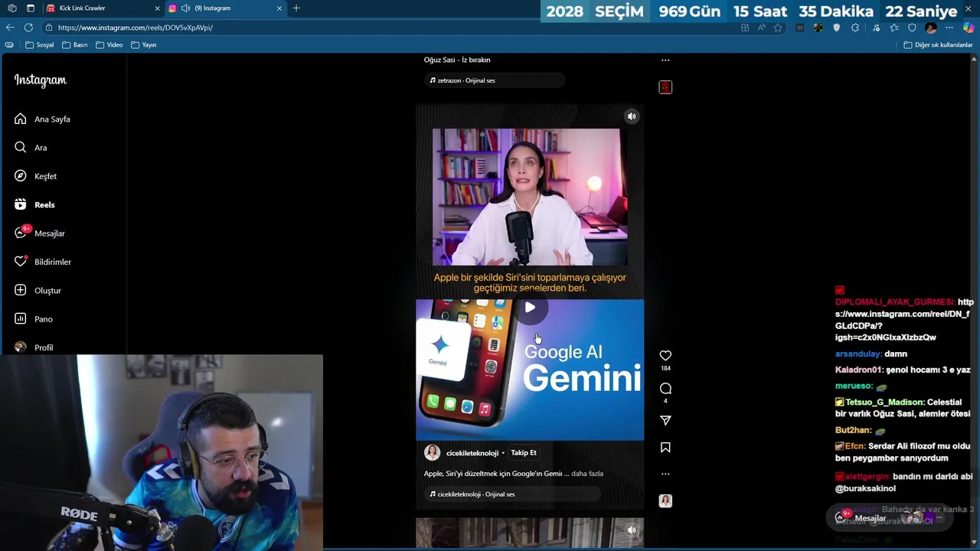This screenshot has width=980, height=551.
Task: Open Diğer sık kullanılanlar folder
Action: point(938,45)
